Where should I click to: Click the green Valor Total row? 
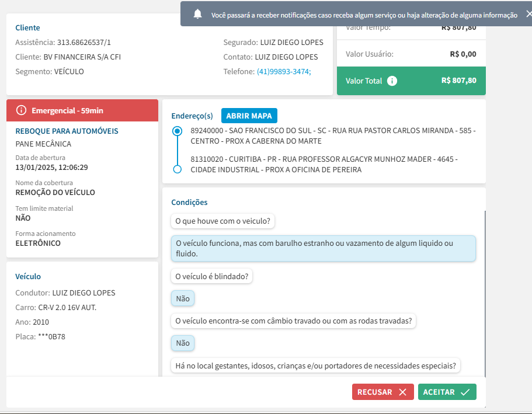411,81
